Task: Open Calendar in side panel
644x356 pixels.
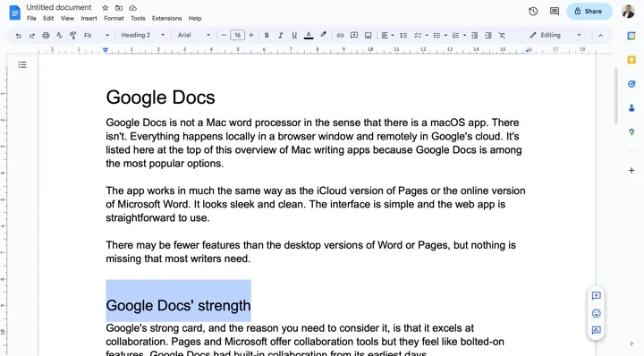Action: 631,36
